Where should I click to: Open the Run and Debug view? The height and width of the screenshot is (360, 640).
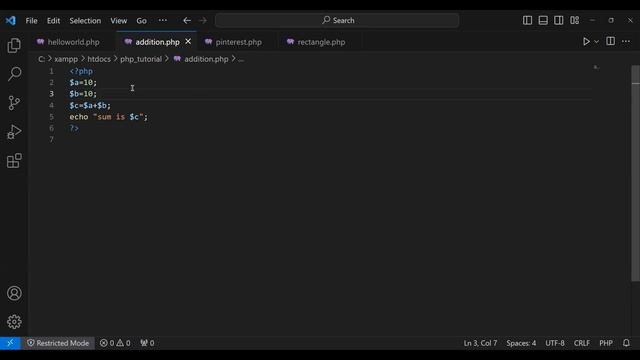pos(14,132)
